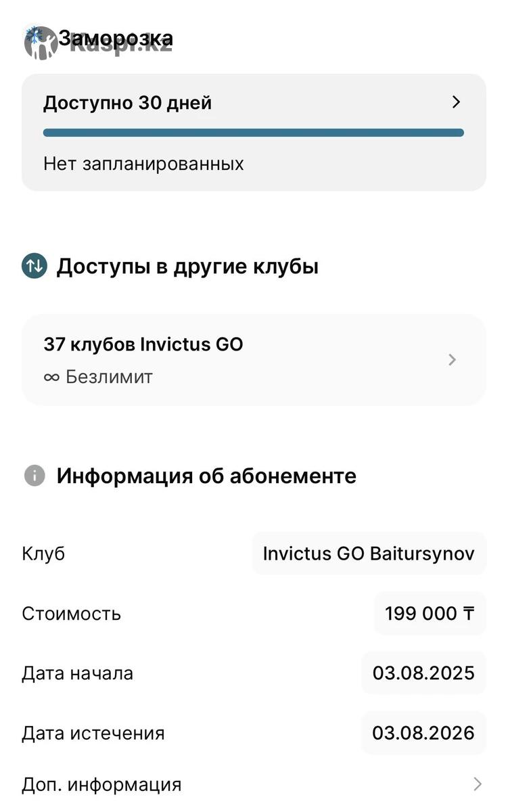Click the freeze days progress bar

(254, 133)
